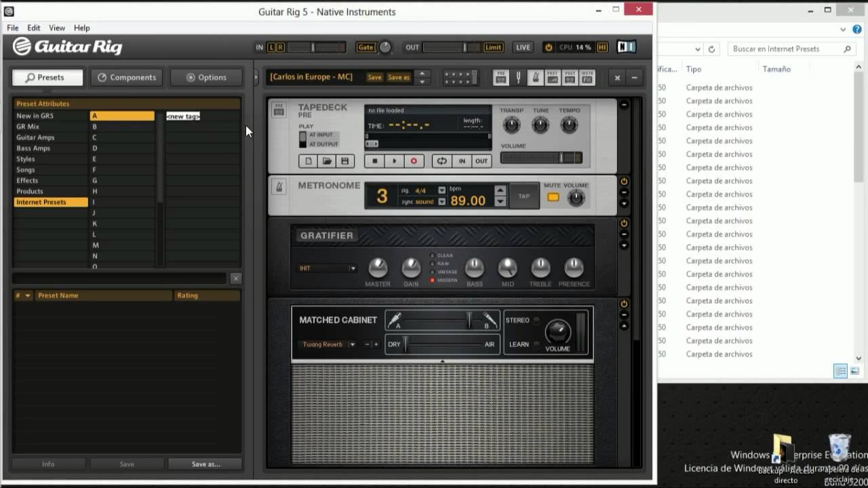The image size is (868, 488).
Task: Switch to the Options tab
Action: [x=206, y=77]
